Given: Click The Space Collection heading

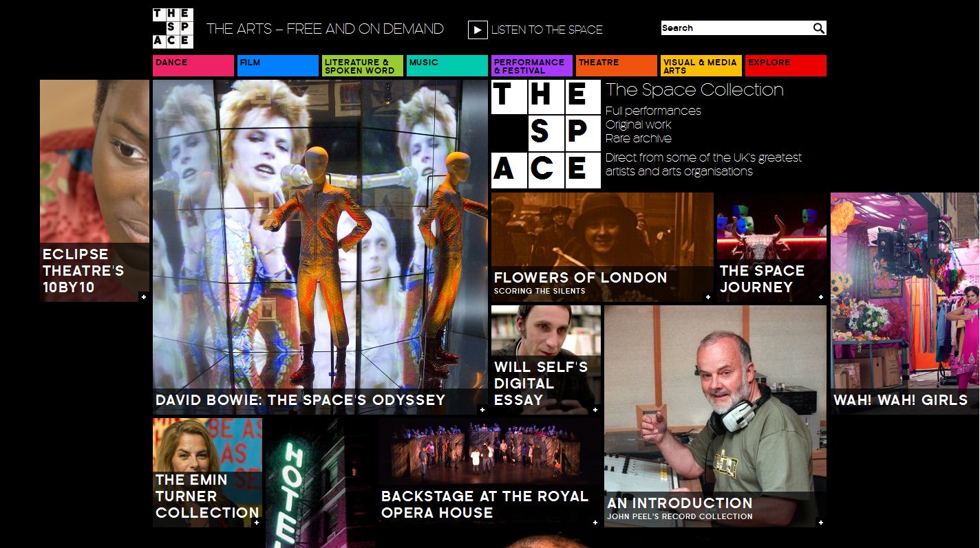Looking at the screenshot, I should [694, 90].
